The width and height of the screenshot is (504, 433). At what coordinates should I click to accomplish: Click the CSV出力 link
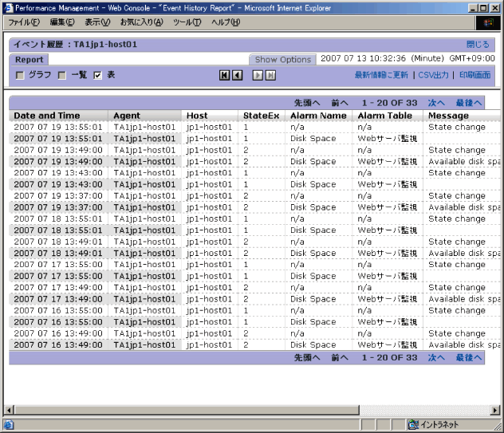[433, 75]
